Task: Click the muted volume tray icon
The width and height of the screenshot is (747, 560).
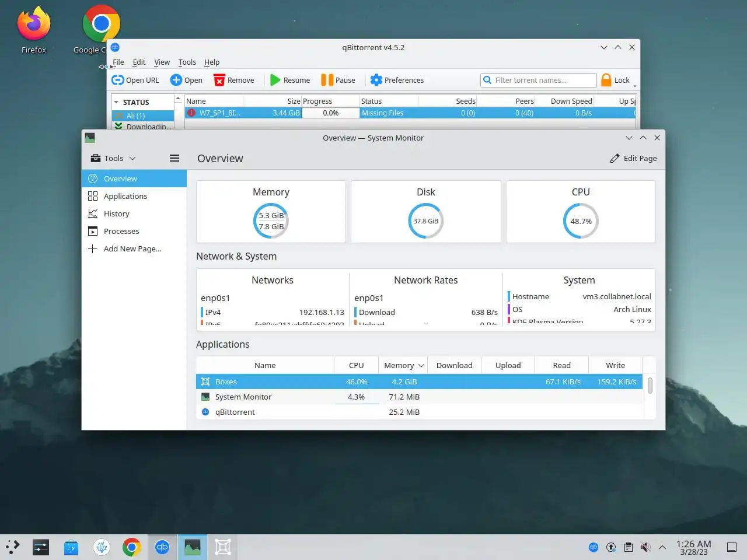Action: (x=645, y=547)
